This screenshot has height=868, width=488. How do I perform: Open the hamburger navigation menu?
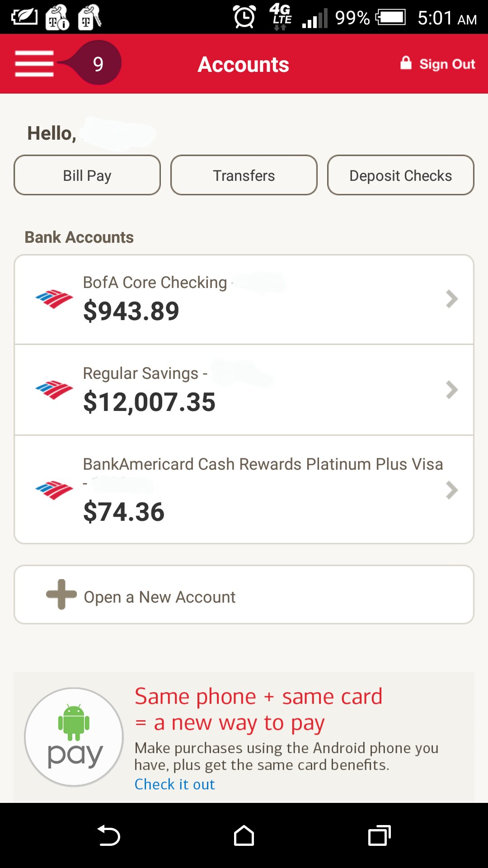34,64
